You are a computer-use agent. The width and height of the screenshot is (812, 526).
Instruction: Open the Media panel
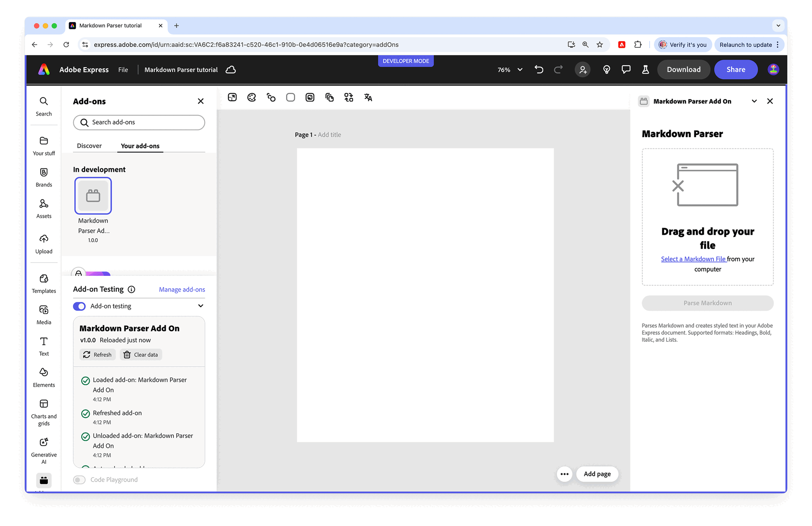tap(44, 315)
